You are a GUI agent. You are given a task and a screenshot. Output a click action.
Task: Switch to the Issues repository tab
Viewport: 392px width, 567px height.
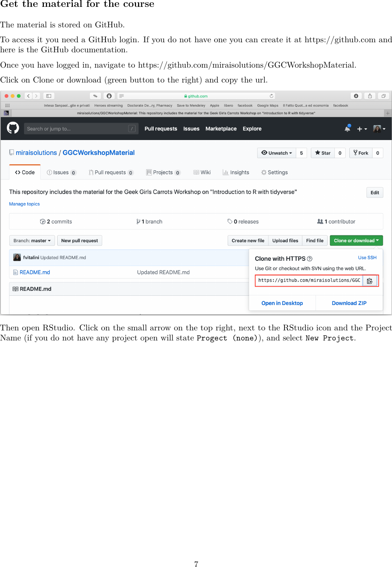pos(61,172)
